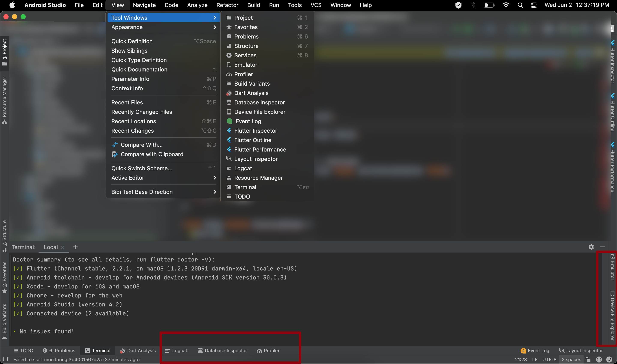Toggle the 6: Problems panel

coord(59,351)
